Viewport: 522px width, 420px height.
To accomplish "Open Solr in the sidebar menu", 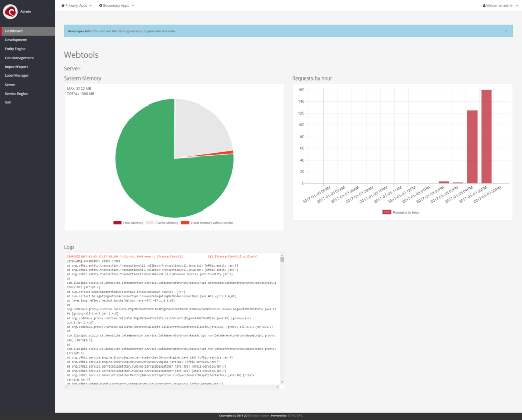I will (8, 102).
